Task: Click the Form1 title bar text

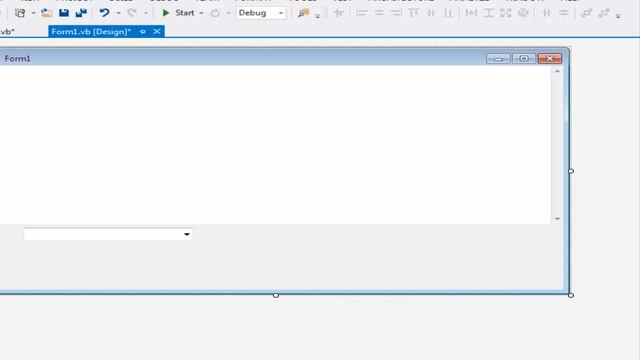Action: pos(18,58)
